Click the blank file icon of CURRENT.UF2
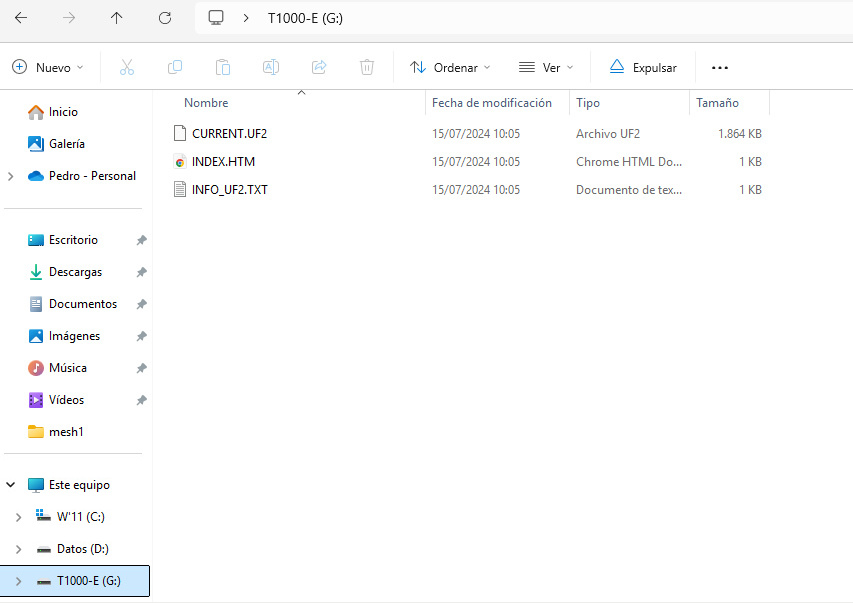 (180, 133)
